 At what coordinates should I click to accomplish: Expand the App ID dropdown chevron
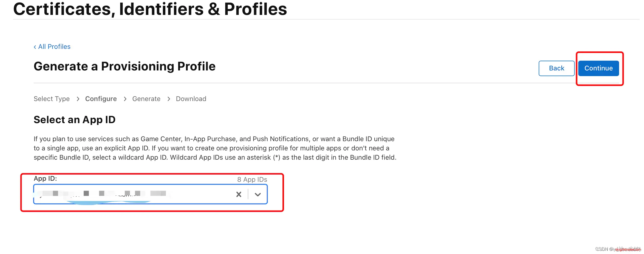pos(258,194)
